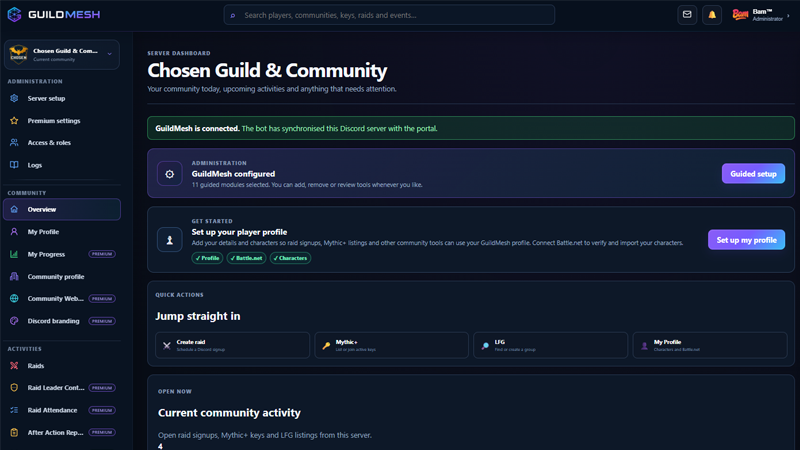Click the Battle.net completed badge
The width and height of the screenshot is (800, 450).
(246, 258)
